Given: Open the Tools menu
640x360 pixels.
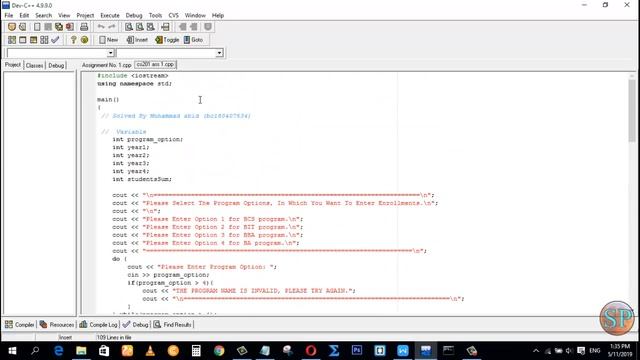Looking at the screenshot, I should click(155, 16).
